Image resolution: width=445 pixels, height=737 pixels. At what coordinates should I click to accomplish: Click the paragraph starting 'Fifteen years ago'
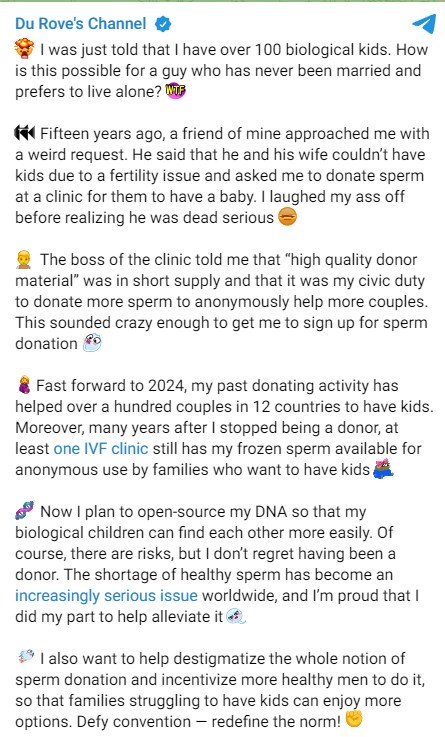click(x=222, y=175)
